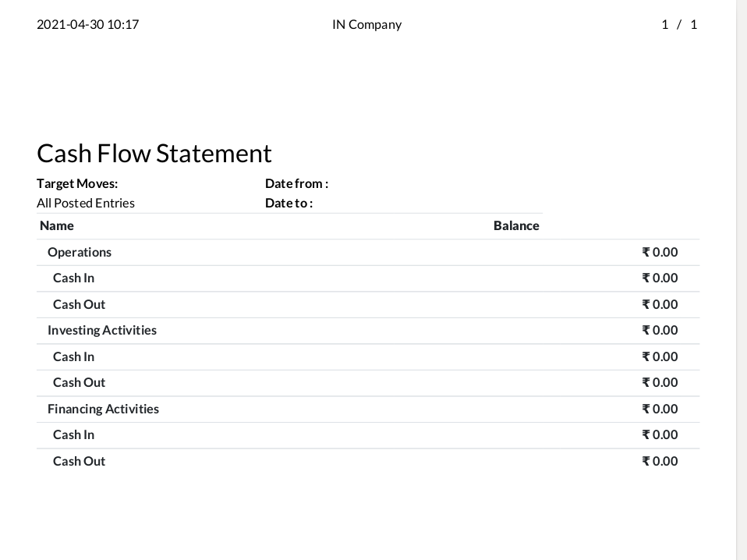Select Cash Out under Investing Activities
Viewport: 747px width, 560px height.
point(79,382)
